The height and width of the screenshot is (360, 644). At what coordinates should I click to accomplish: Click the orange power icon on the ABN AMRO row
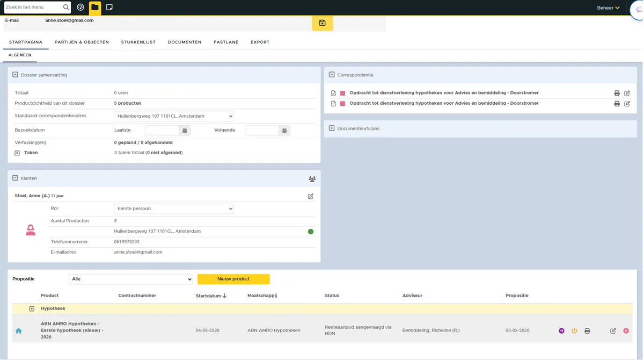coord(574,330)
